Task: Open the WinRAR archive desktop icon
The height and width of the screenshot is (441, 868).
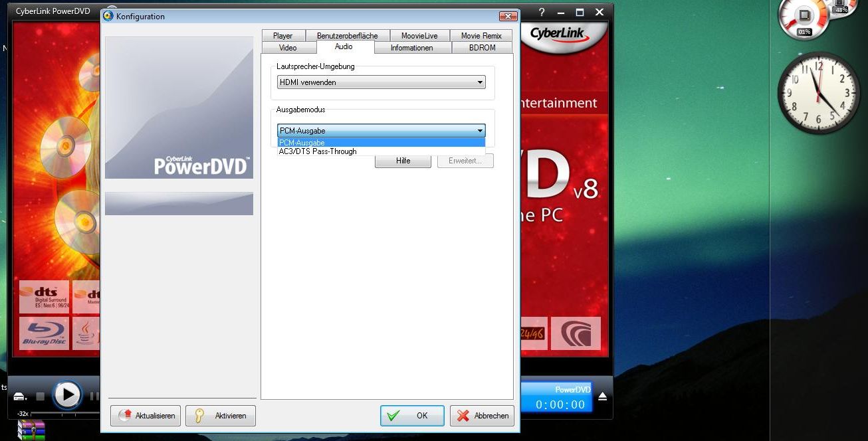Action: [x=31, y=430]
